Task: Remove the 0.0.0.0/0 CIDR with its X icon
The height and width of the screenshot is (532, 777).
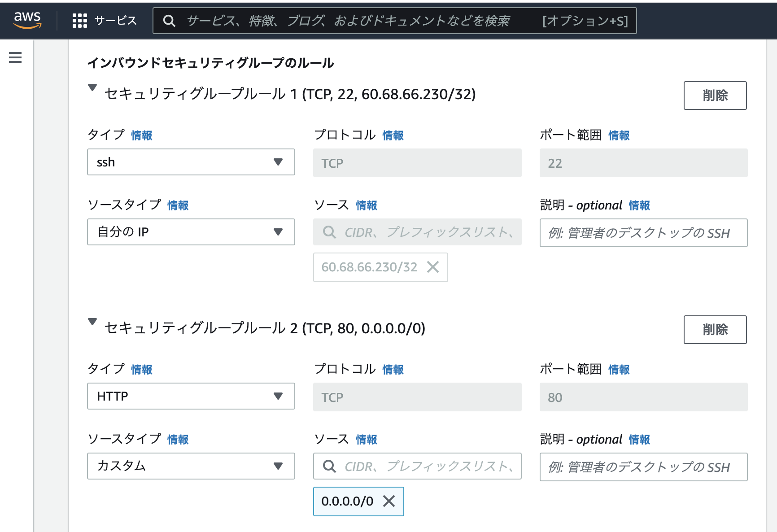Action: click(x=388, y=501)
